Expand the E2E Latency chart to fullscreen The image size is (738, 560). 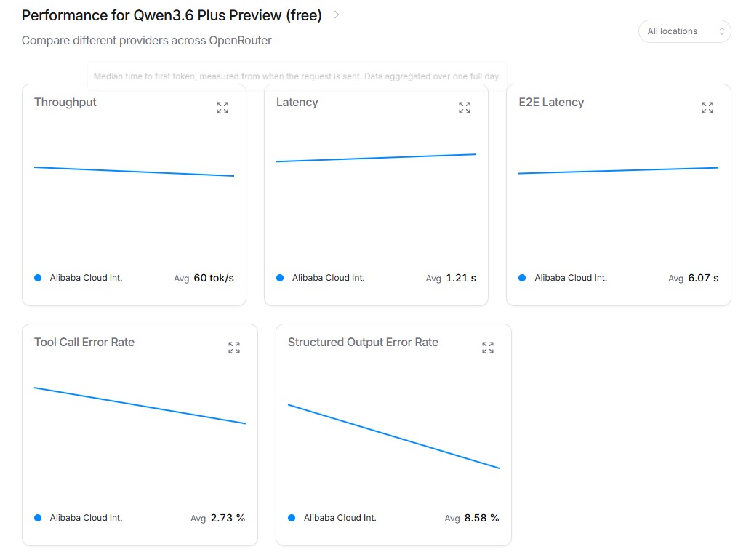tap(707, 108)
